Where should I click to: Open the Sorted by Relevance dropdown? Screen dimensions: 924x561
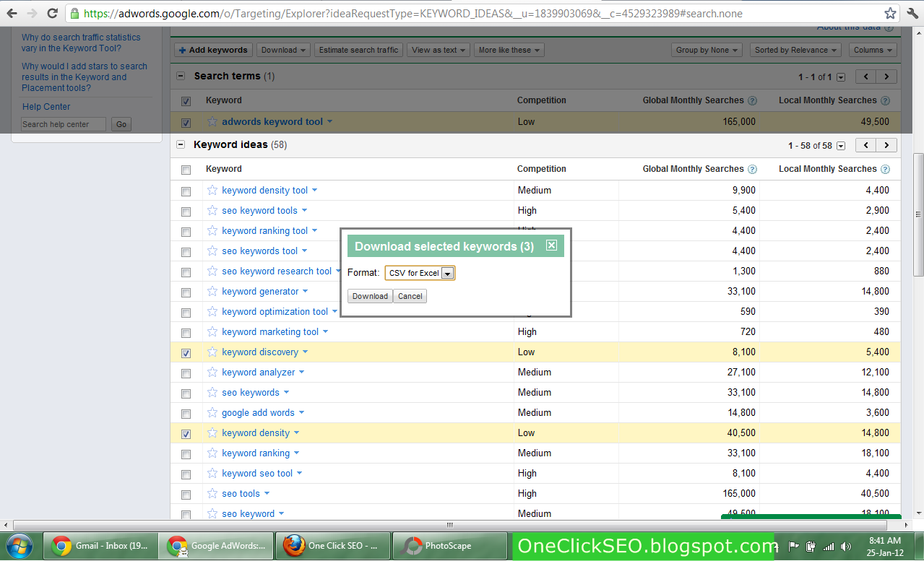point(795,49)
